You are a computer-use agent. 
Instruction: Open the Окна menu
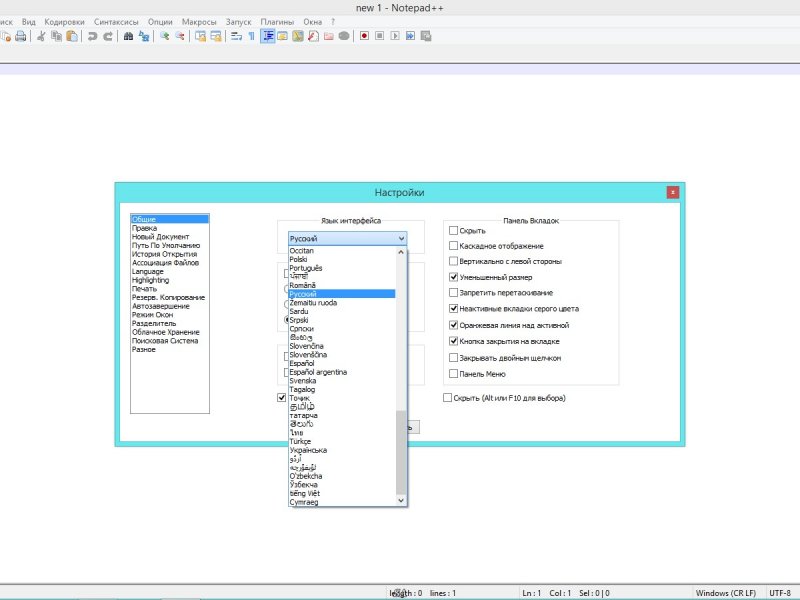tap(312, 22)
